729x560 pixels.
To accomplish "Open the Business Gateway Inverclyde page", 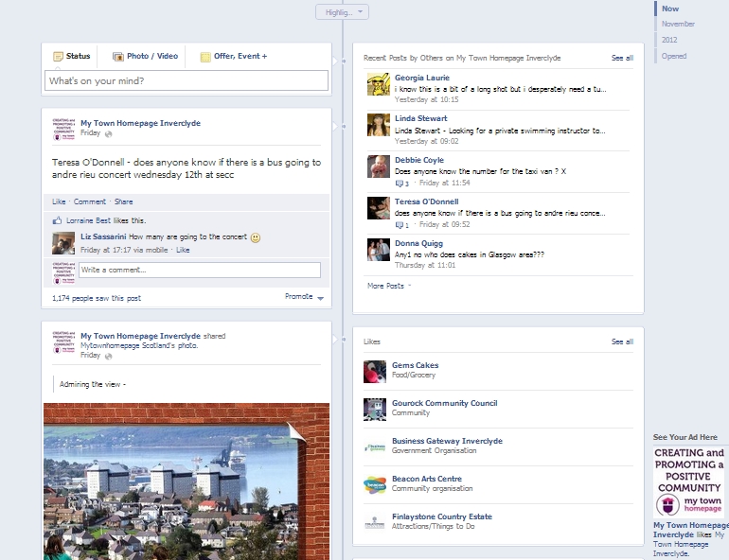I will coord(447,441).
